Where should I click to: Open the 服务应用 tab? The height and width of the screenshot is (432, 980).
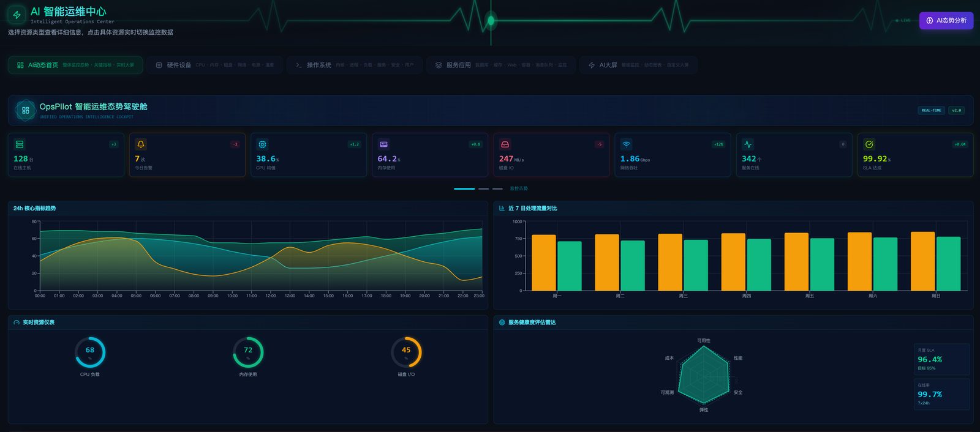pos(501,65)
